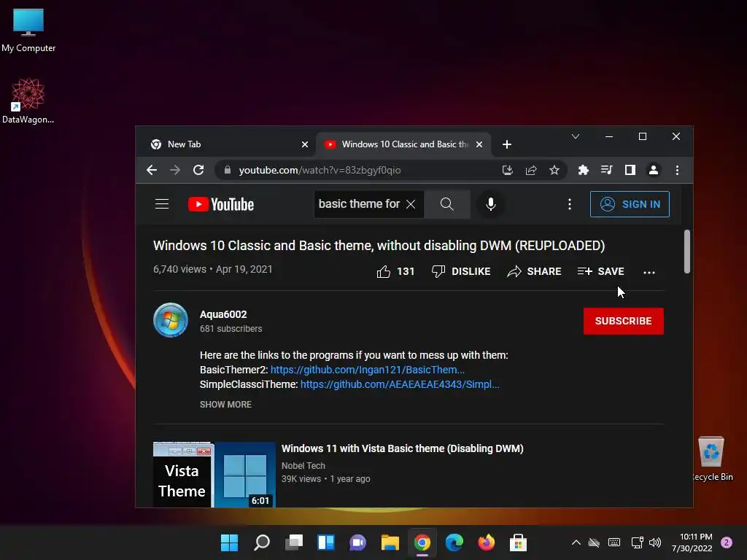Go to YouTube home via the logo
This screenshot has width=747, height=560.
click(x=221, y=204)
